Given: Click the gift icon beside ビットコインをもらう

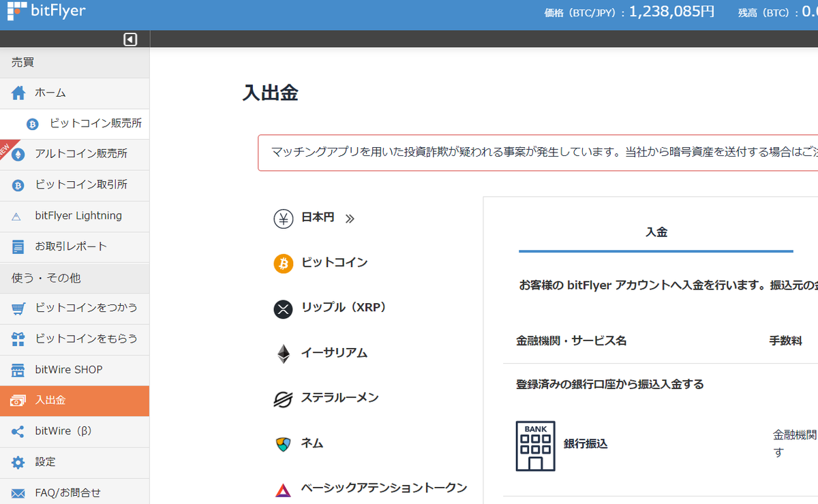Looking at the screenshot, I should 18,338.
